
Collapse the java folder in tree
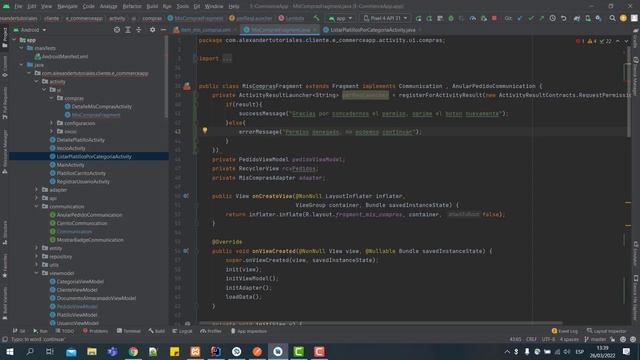(x=22, y=65)
